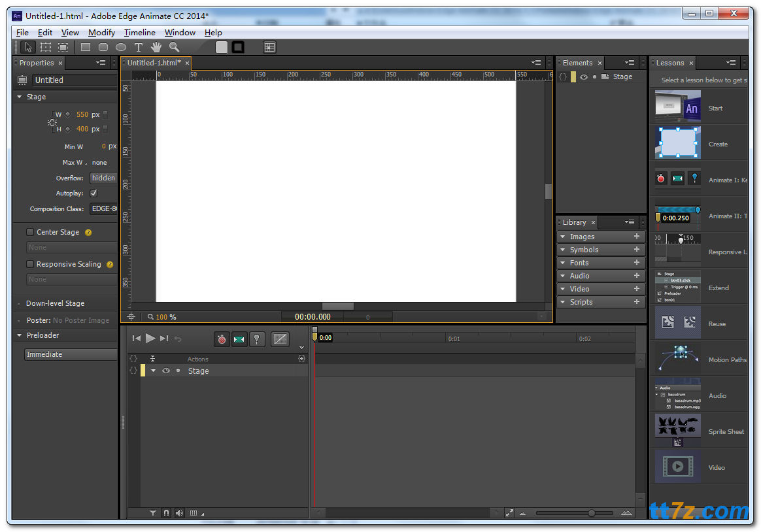
Task: Click the timeline zoom slider handle
Action: 592,513
